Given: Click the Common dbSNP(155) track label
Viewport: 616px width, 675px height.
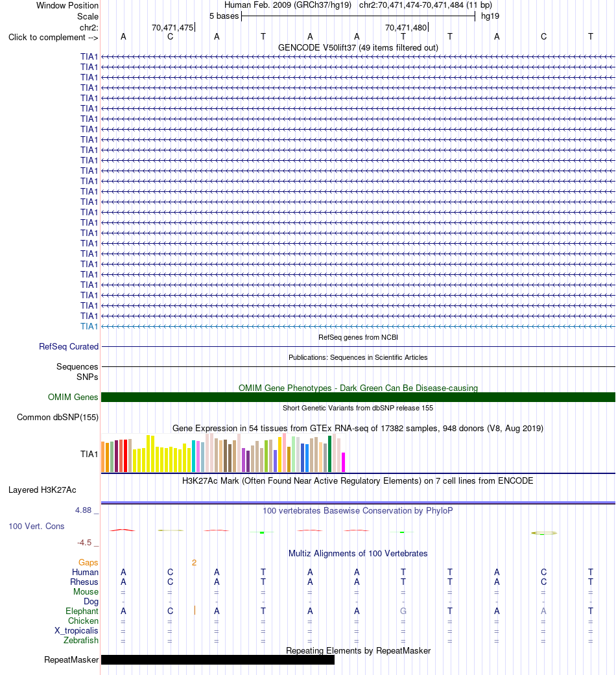Looking at the screenshot, I should tap(58, 417).
